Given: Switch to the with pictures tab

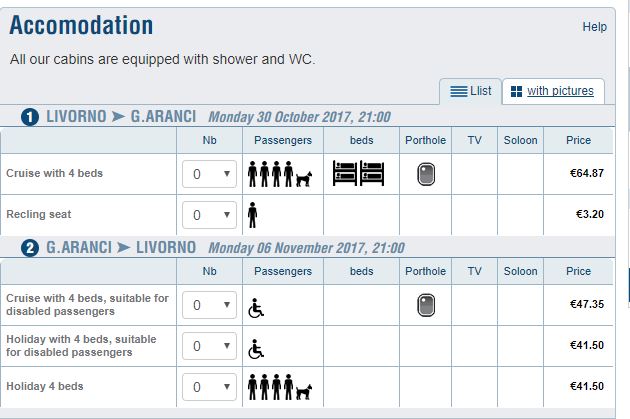Looking at the screenshot, I should [552, 91].
